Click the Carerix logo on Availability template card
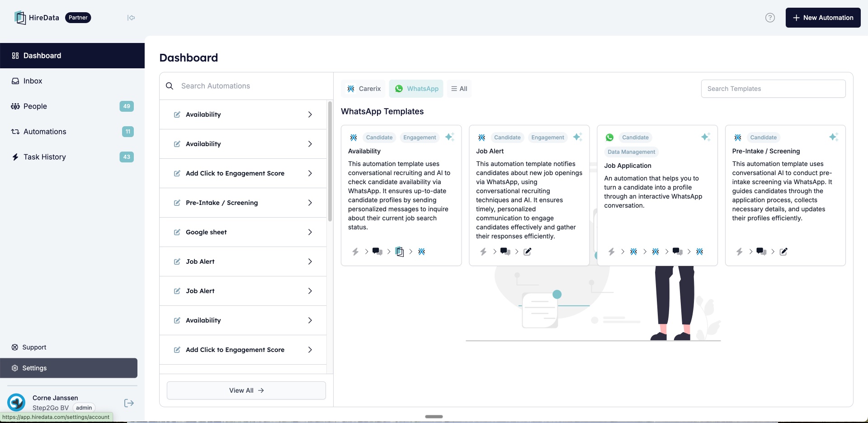Viewport: 868px width, 423px height. click(x=354, y=138)
